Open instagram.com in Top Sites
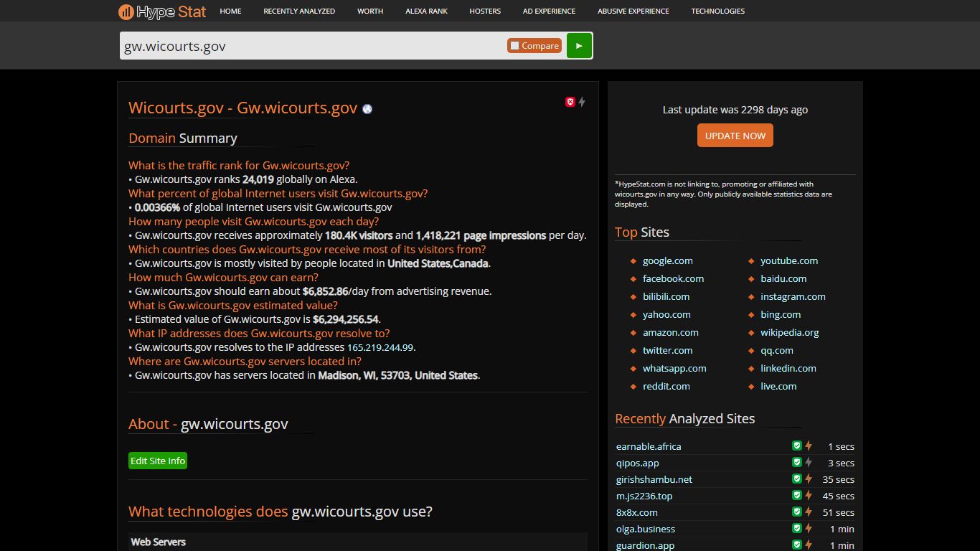The width and height of the screenshot is (980, 551). tap(793, 296)
